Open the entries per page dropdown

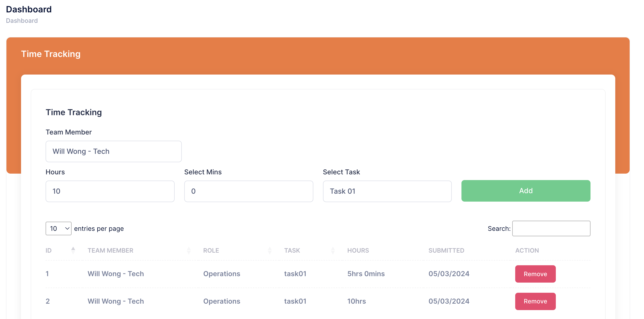58,228
